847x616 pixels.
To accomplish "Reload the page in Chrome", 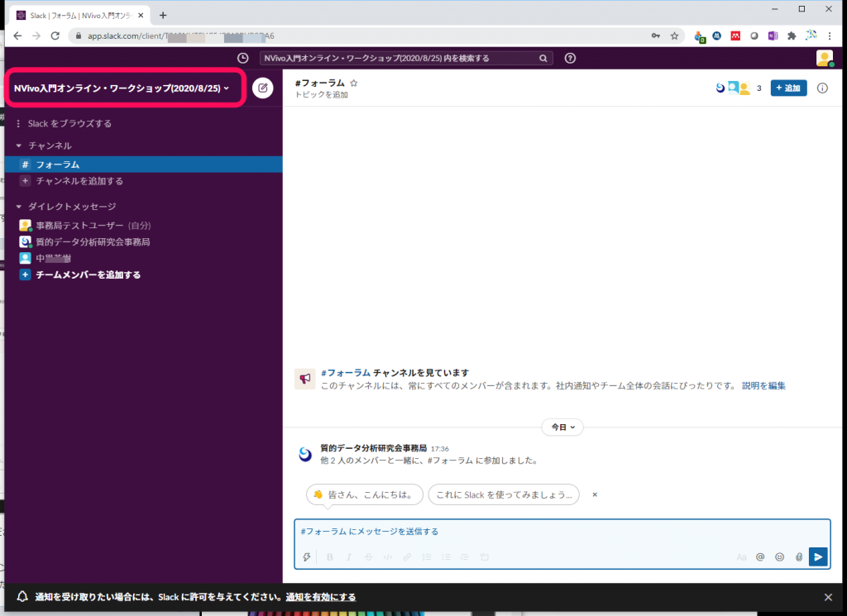I will 55,36.
